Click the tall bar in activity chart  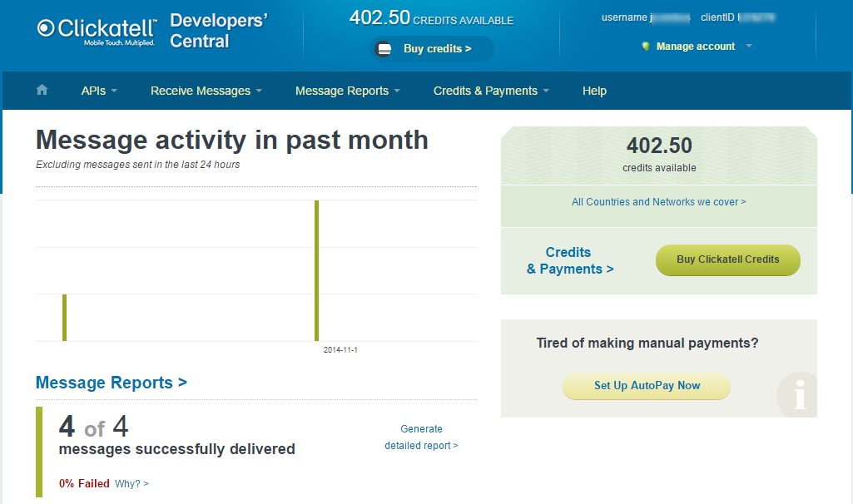click(316, 270)
